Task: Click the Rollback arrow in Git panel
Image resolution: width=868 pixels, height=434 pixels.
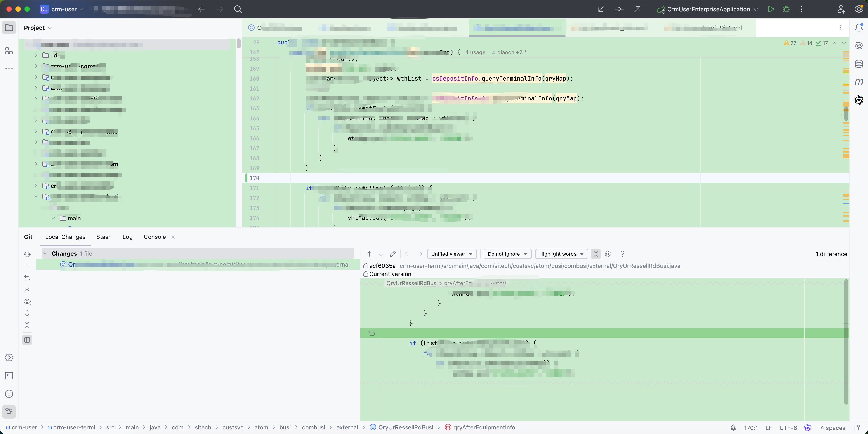Action: click(x=27, y=278)
